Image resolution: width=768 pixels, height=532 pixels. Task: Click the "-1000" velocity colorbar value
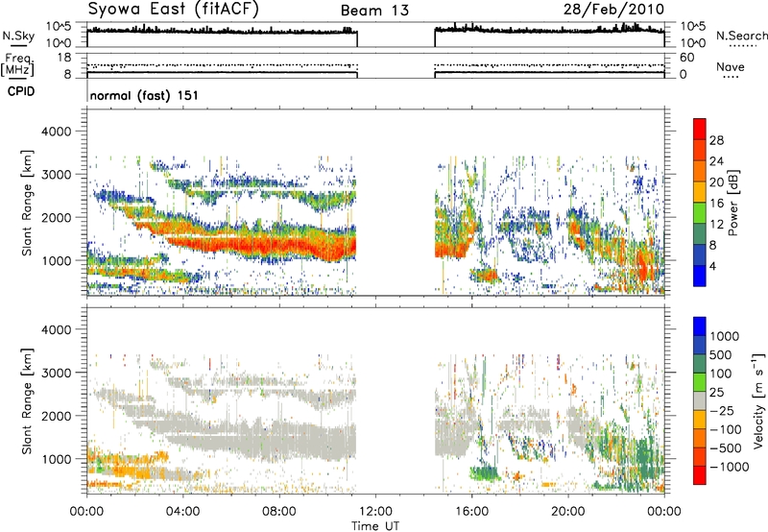(x=729, y=467)
